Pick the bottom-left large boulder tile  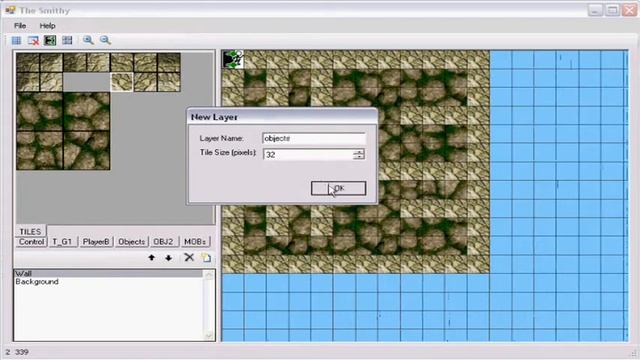[40, 151]
